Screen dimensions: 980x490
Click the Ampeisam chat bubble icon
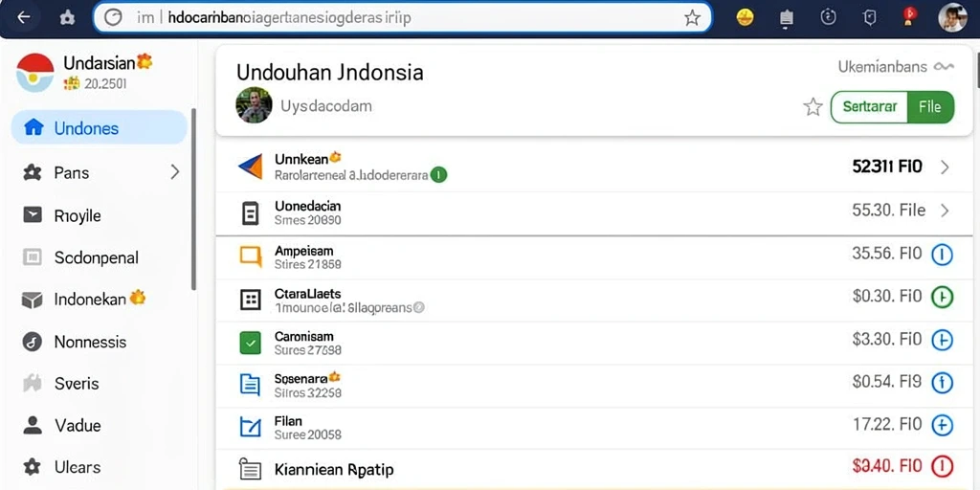[250, 256]
